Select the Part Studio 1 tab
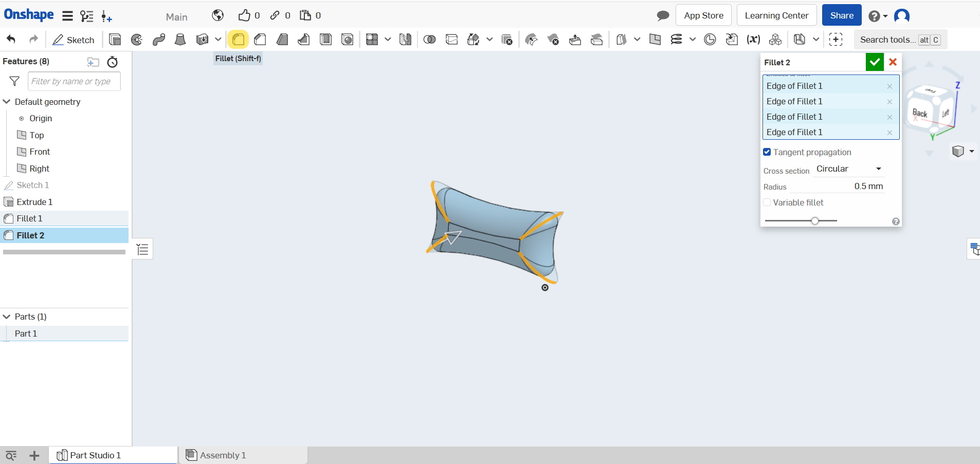 (x=95, y=455)
